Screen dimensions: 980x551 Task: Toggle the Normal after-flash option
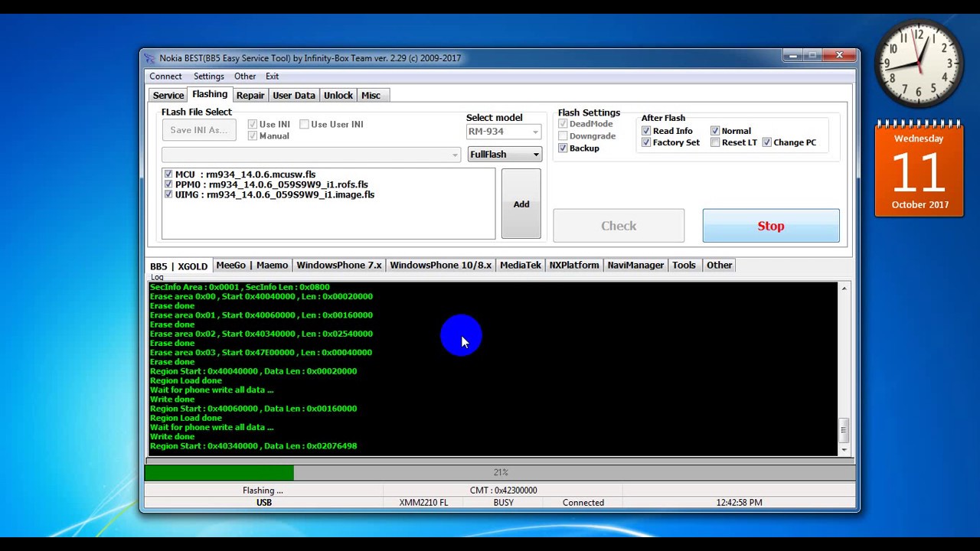click(x=715, y=131)
